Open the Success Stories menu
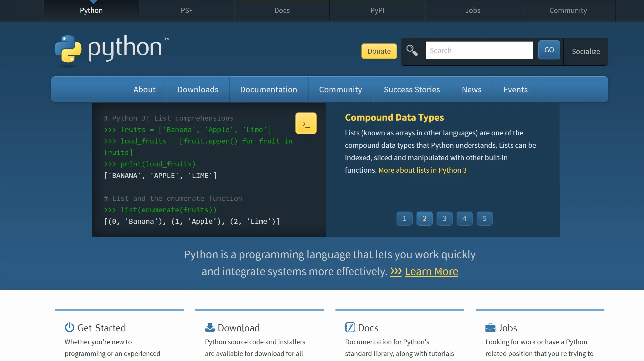Viewport: 644px width, 361px height. (412, 89)
